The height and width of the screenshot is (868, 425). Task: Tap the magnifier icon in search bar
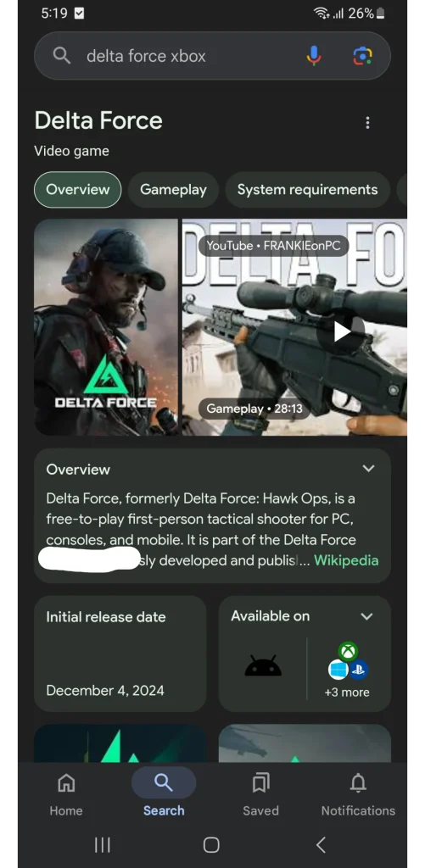click(x=62, y=56)
